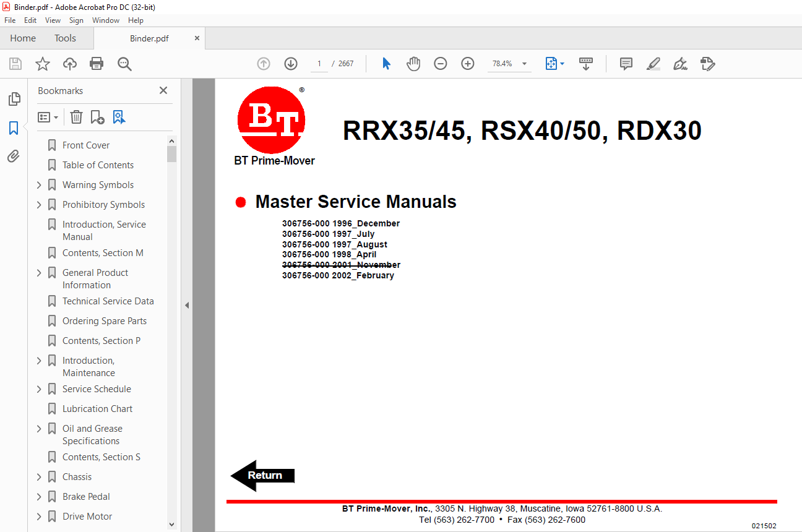Close the Bookmarks panel
Viewport: 802px width, 532px height.
point(163,90)
